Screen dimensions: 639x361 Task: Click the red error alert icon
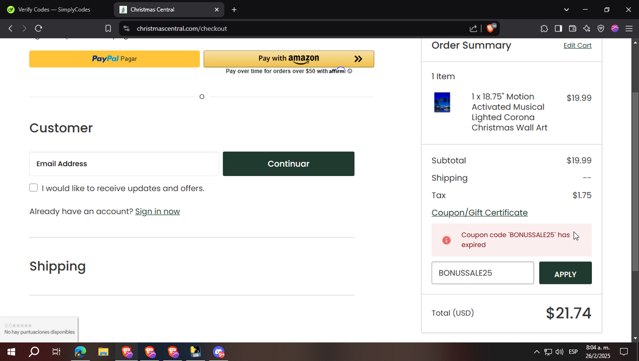[447, 240]
